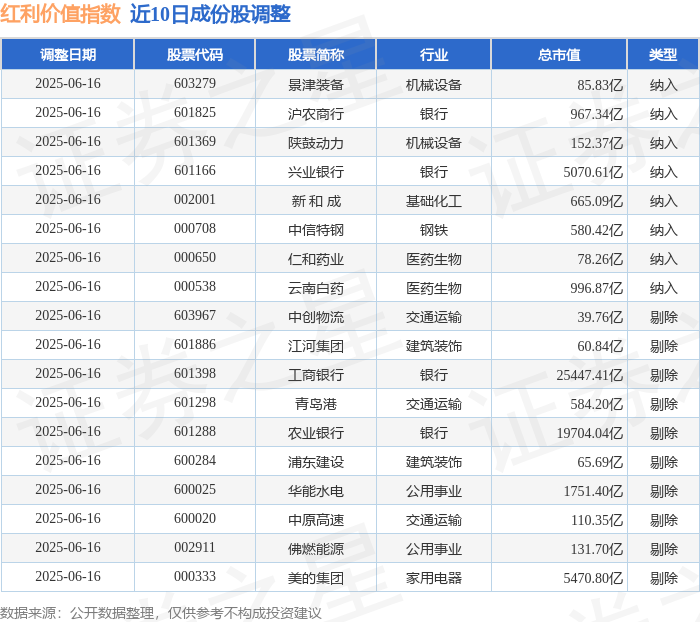Select stock name 美的集团
Viewport: 700px width, 622px height.
click(x=316, y=578)
